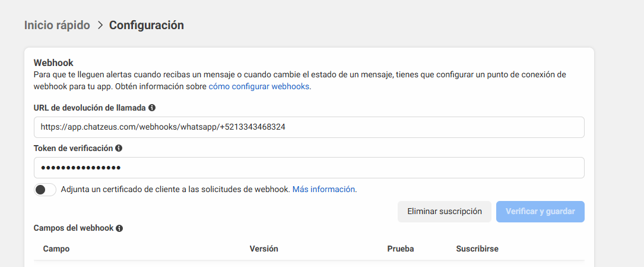Go back to Inicio rápido breadcrumb

[57, 25]
